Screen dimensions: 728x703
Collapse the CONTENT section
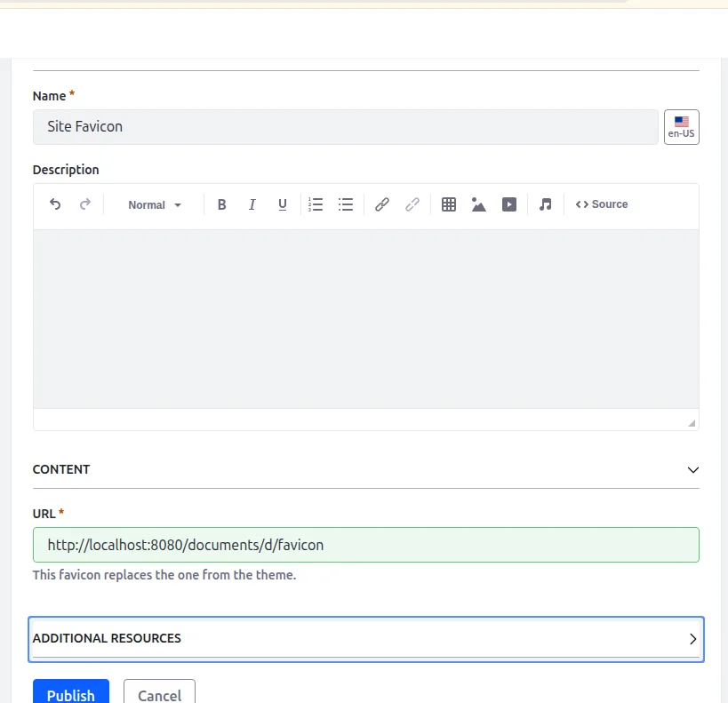(693, 469)
